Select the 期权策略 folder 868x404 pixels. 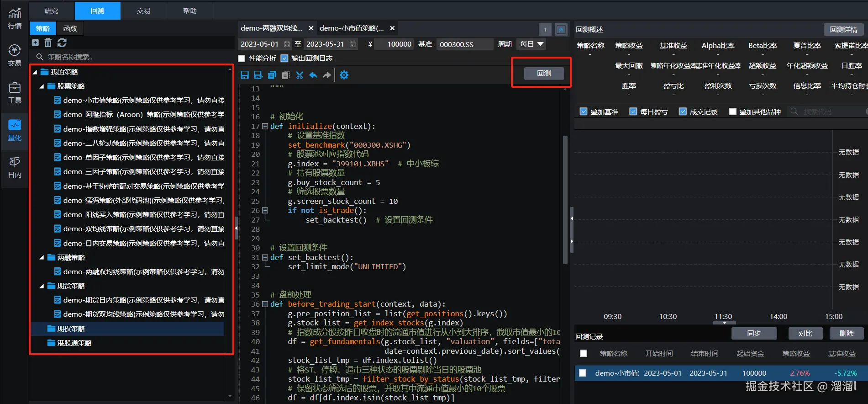point(127,329)
